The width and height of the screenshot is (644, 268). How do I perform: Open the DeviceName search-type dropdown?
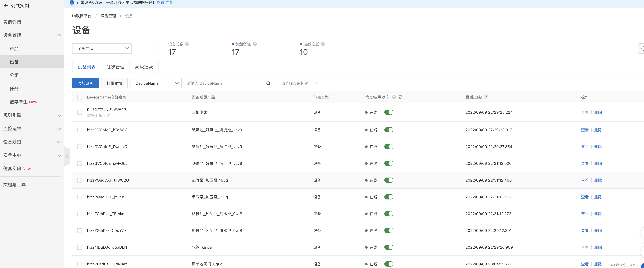click(x=156, y=83)
